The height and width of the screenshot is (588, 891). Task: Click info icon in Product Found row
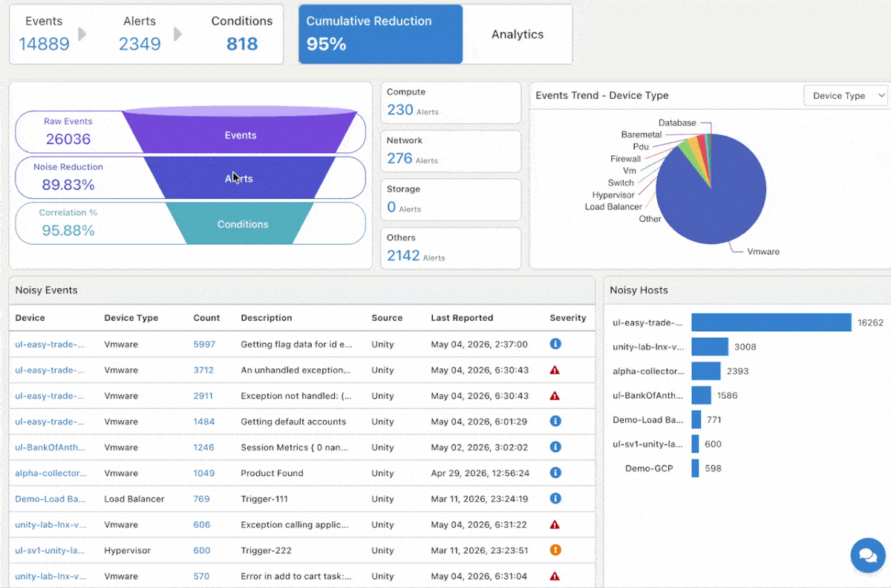(555, 473)
